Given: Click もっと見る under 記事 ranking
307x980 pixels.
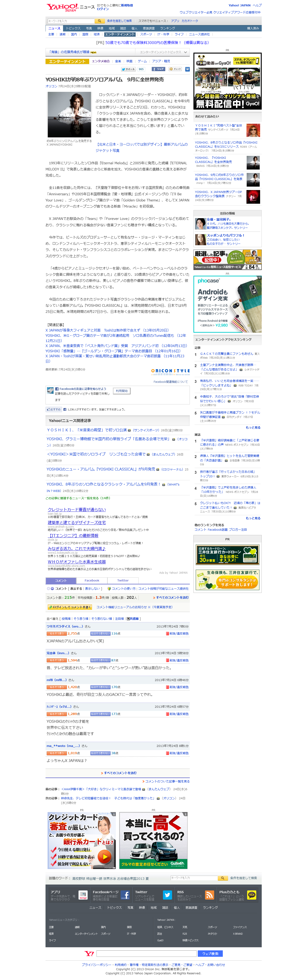Looking at the screenshot, I should [x=253, y=428].
